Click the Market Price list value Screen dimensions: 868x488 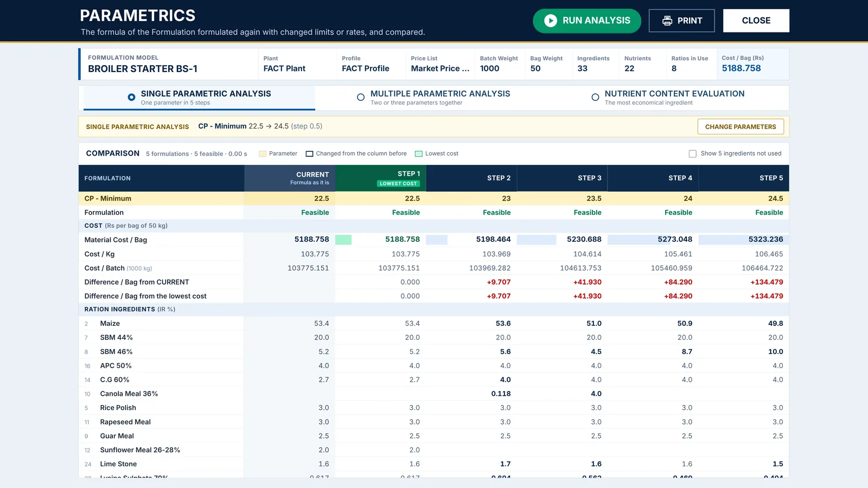[x=440, y=68]
